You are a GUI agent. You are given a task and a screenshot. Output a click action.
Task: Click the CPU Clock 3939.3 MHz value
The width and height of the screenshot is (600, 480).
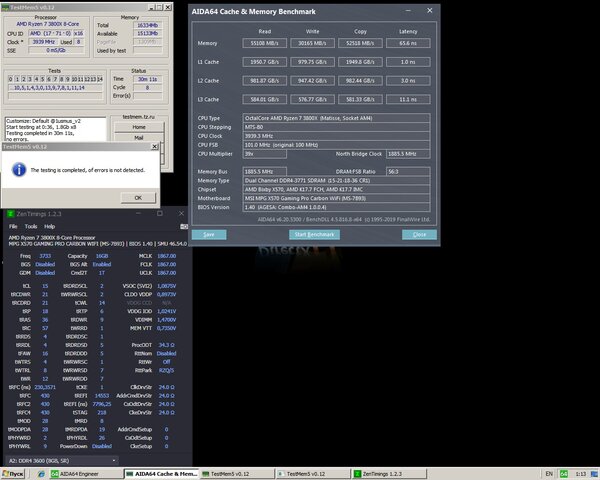tap(336, 136)
